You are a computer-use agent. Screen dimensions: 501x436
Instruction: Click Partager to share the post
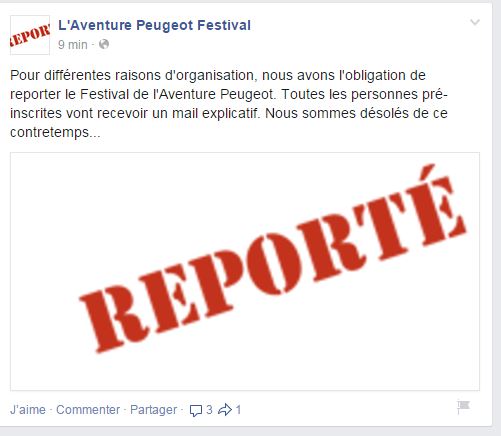[153, 410]
